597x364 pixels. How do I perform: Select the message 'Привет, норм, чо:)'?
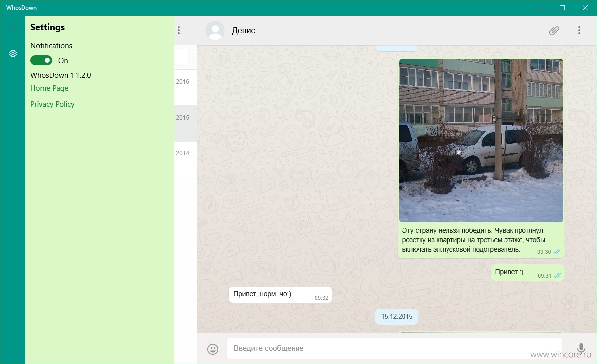280,294
